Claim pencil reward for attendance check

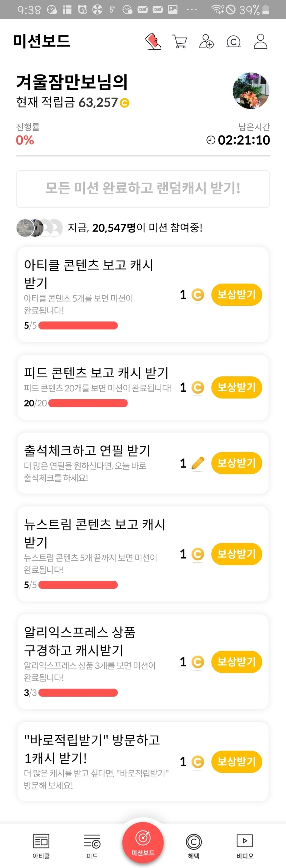click(x=236, y=463)
